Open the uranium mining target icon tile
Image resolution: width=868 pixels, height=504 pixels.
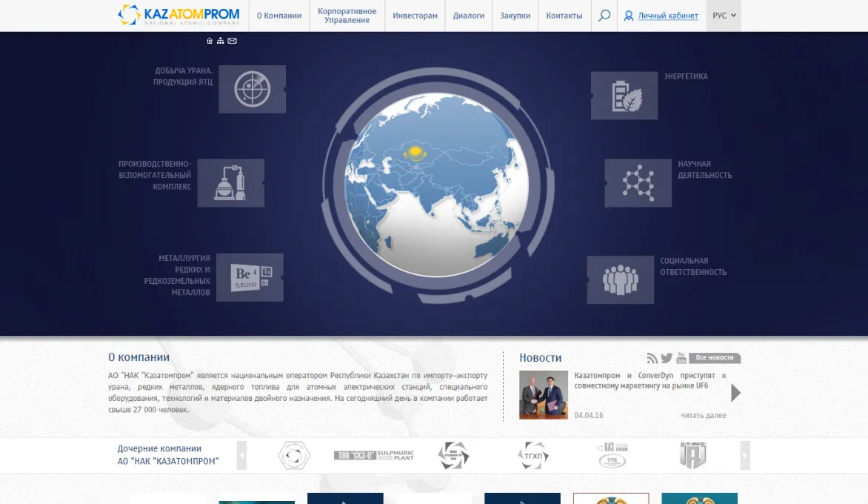(x=253, y=89)
